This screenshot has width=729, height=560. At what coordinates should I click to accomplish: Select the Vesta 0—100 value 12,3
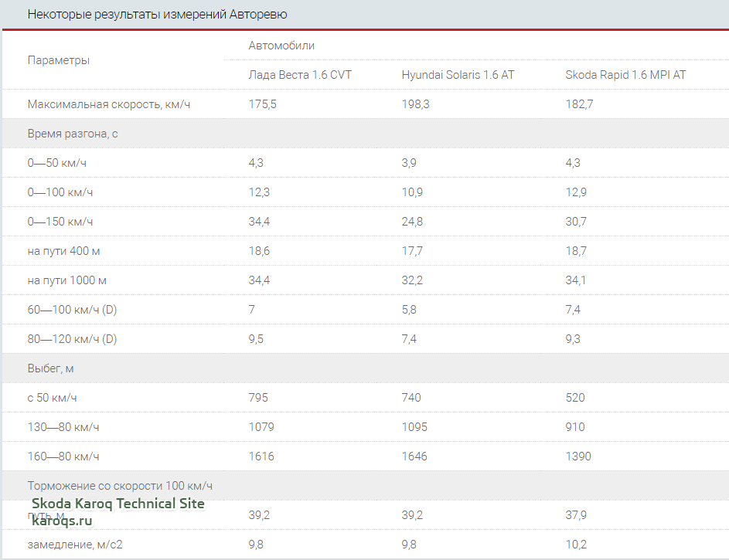(x=258, y=192)
